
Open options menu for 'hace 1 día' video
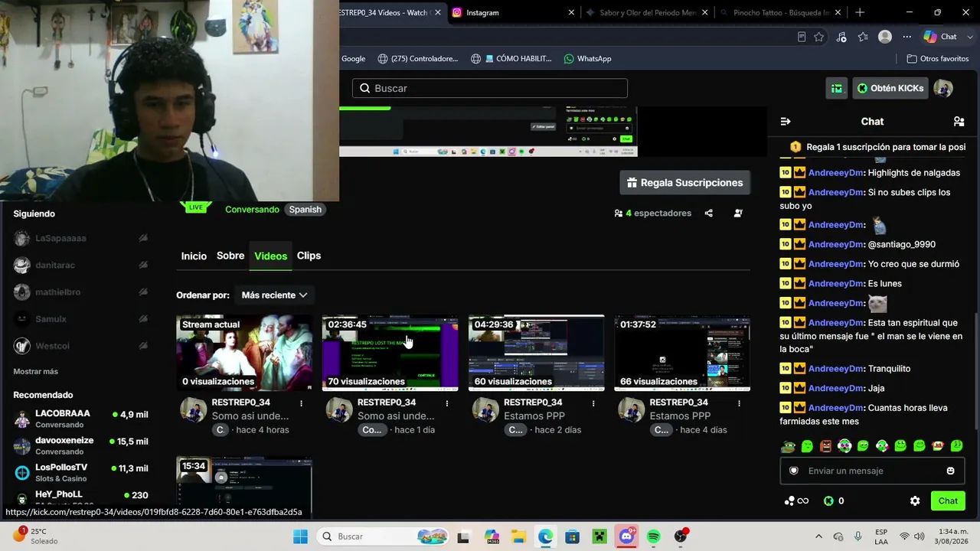click(447, 403)
